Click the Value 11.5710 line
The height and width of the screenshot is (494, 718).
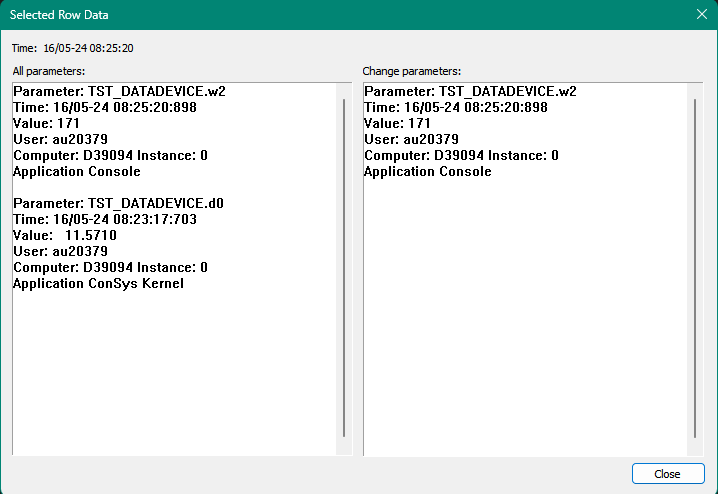click(x=65, y=235)
